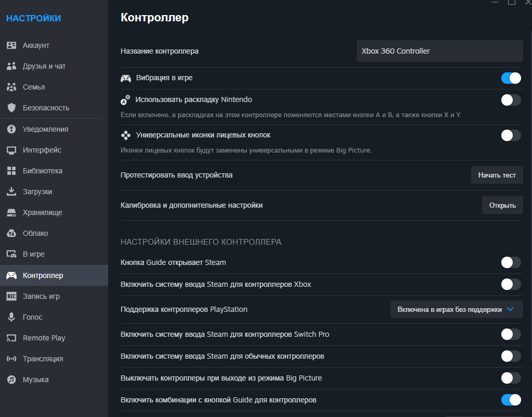Click the Облако cloud icon
The height and width of the screenshot is (417, 532).
pos(11,233)
